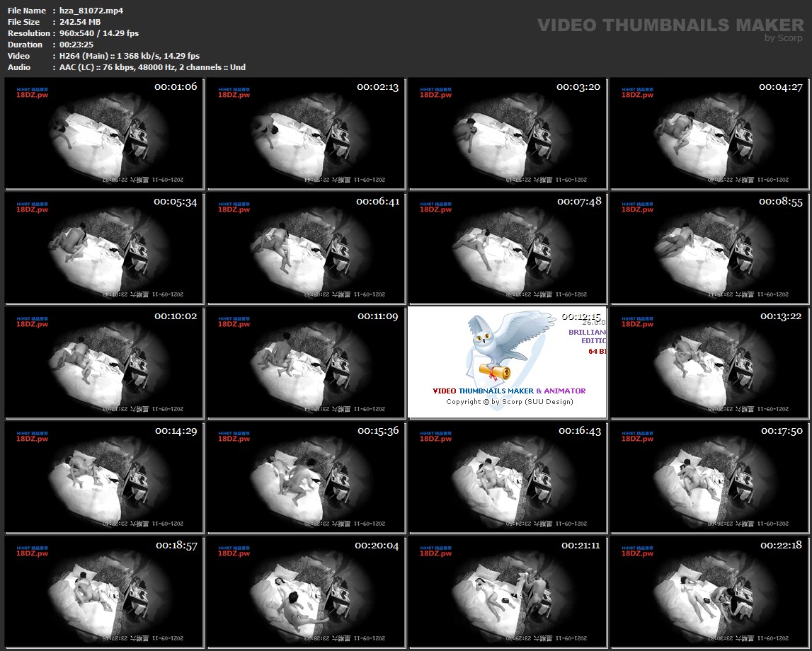Select the frame at 00:13:22

(x=709, y=363)
